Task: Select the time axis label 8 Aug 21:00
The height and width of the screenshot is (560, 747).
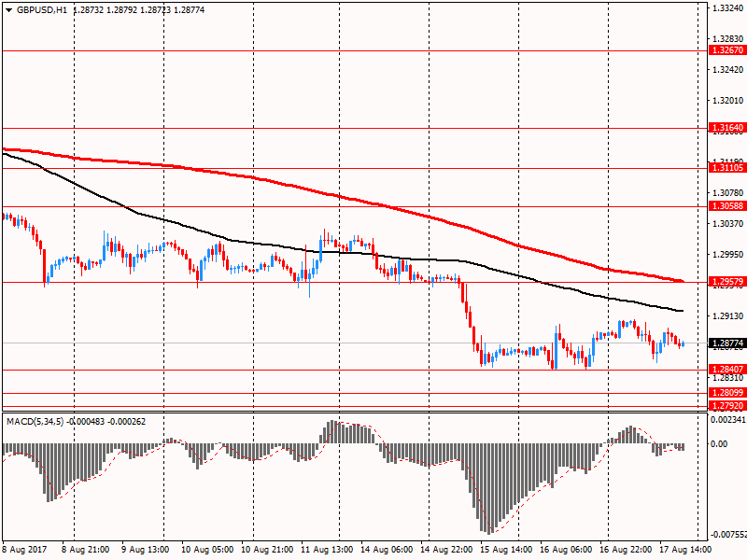Action: tap(86, 550)
